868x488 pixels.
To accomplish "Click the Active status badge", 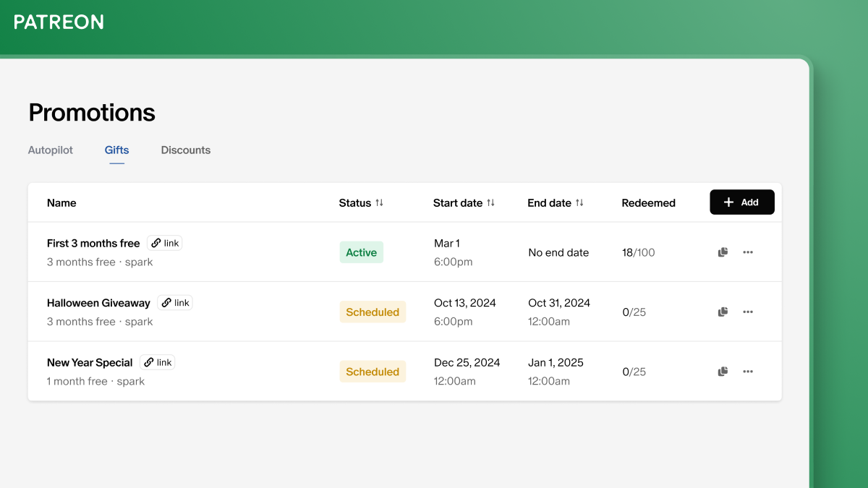I will pyautogui.click(x=362, y=252).
